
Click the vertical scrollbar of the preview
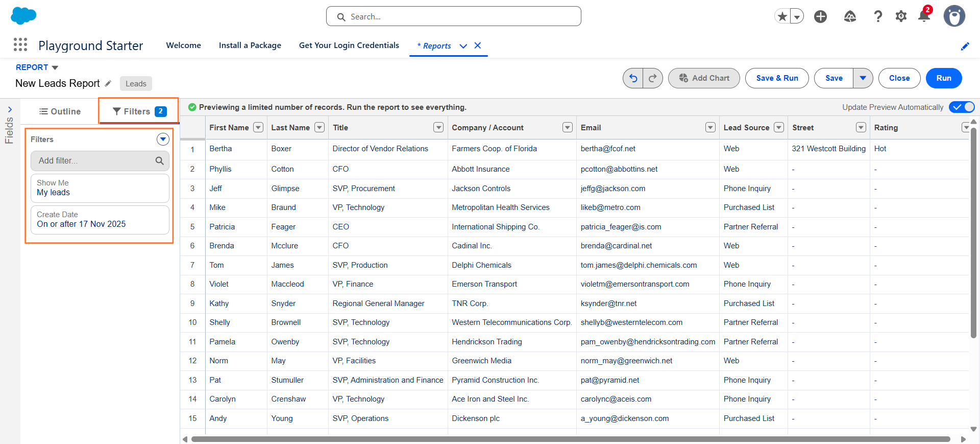coord(973,232)
